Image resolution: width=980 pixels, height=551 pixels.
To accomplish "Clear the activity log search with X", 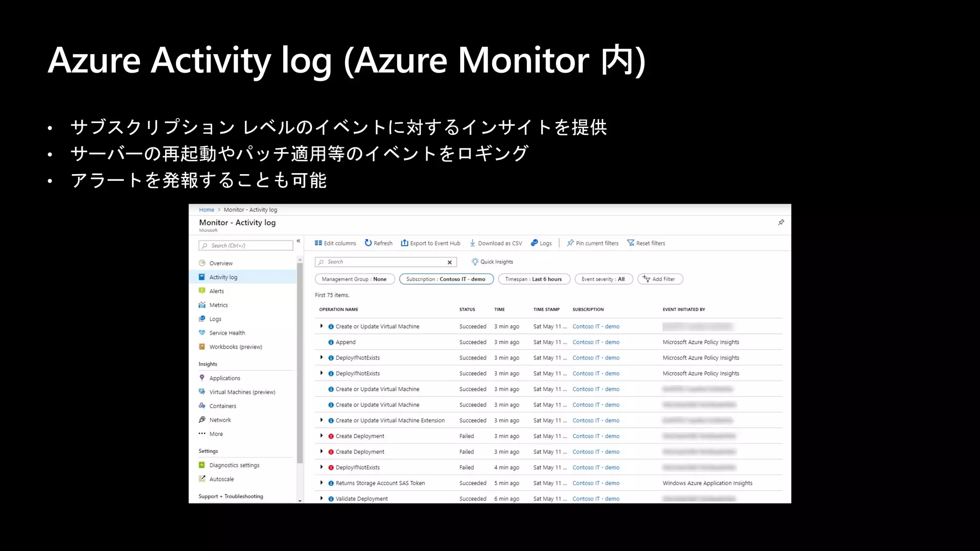I will [450, 262].
